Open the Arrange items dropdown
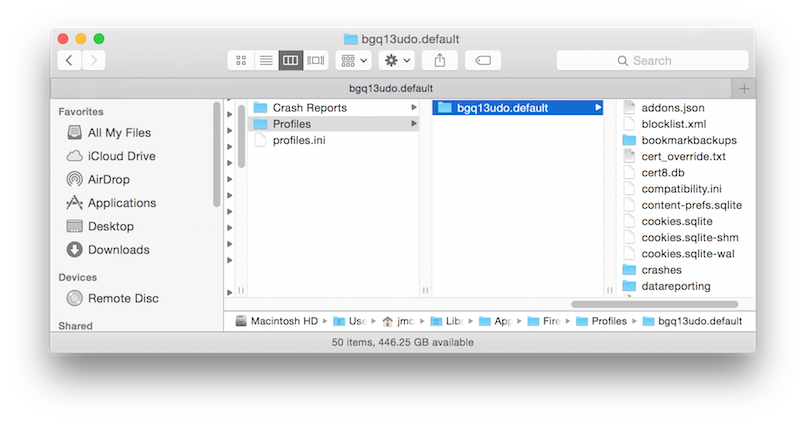The image size is (806, 425). (x=354, y=61)
